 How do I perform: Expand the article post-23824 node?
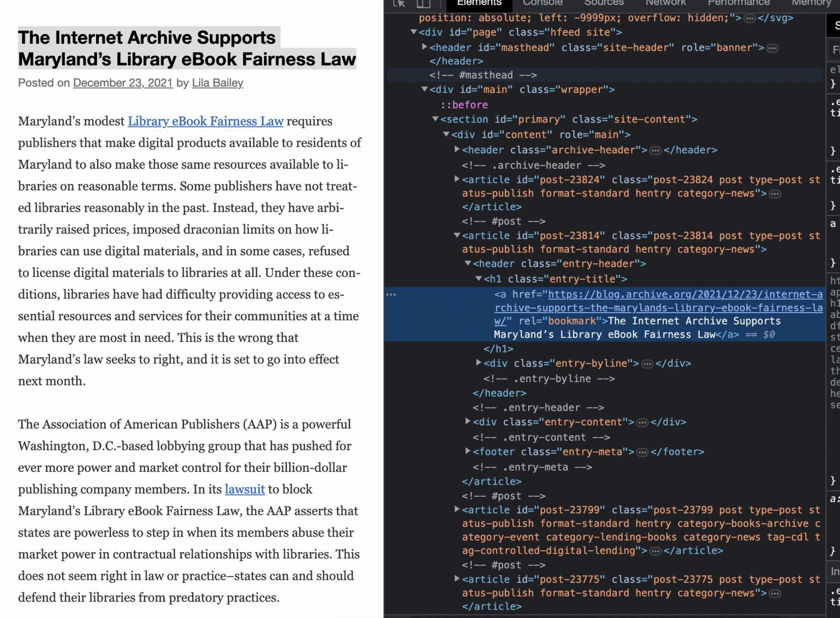pos(457,179)
